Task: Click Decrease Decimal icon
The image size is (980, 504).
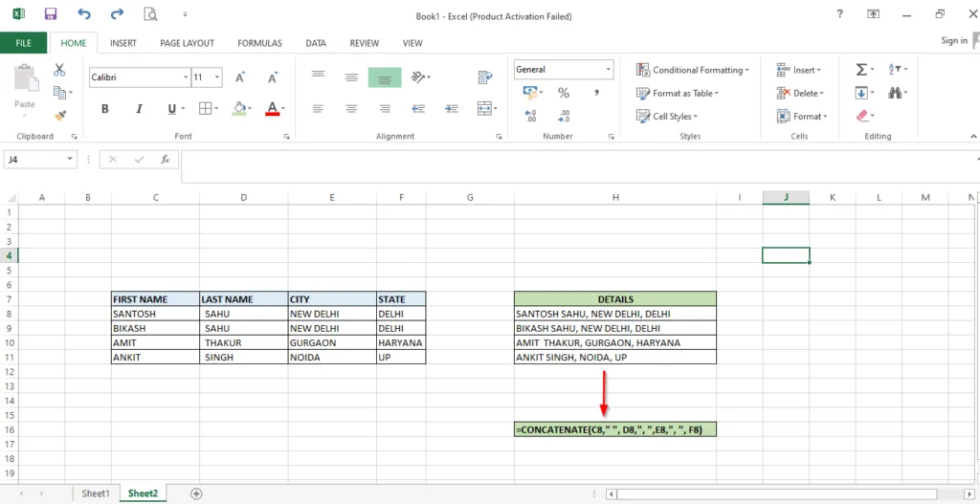Action: click(564, 116)
